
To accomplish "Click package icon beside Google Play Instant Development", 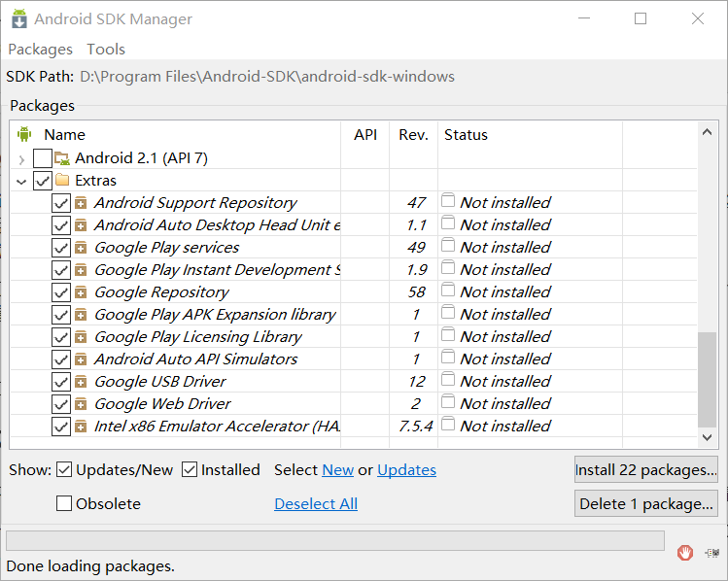I will click(81, 270).
